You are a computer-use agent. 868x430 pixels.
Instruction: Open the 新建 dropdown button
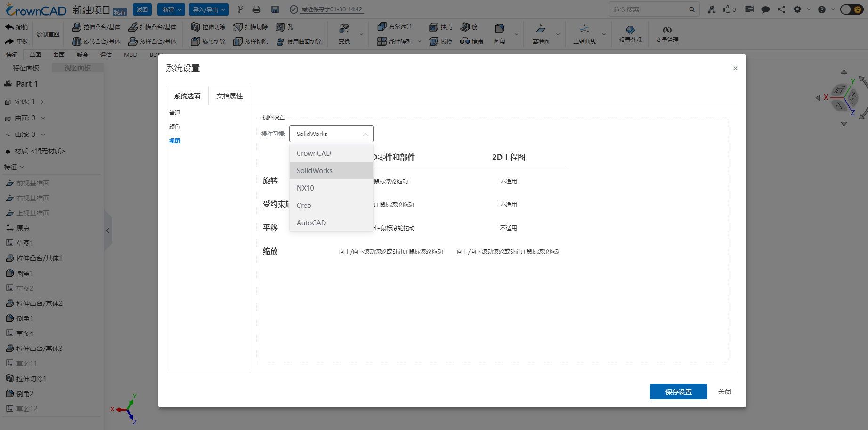(171, 9)
